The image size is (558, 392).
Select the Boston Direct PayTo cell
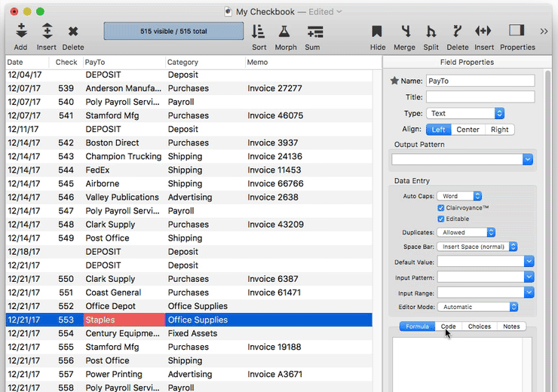124,142
